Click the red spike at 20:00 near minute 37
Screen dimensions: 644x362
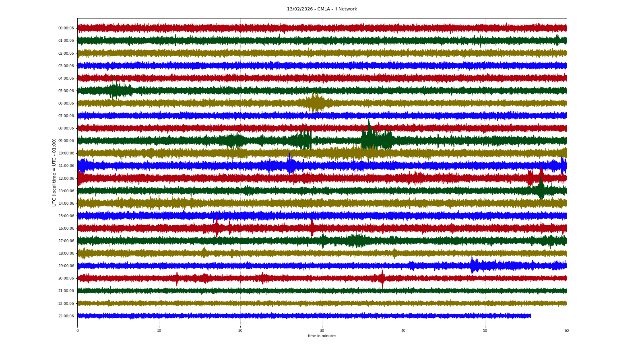coord(382,278)
